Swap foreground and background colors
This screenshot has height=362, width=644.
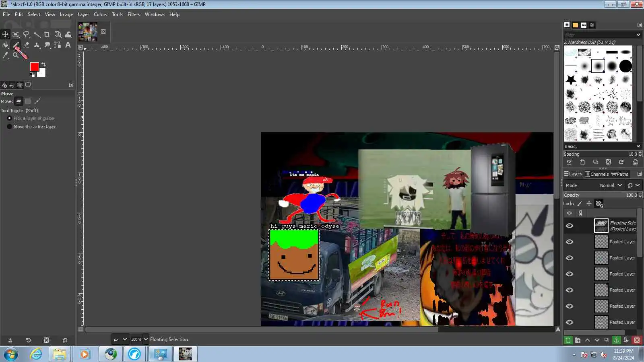43,64
